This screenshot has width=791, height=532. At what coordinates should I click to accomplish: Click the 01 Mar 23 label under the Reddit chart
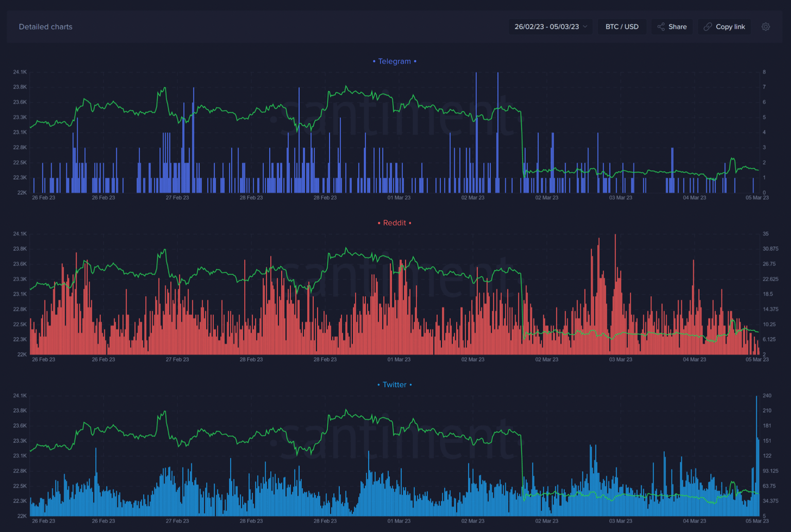[x=399, y=359]
